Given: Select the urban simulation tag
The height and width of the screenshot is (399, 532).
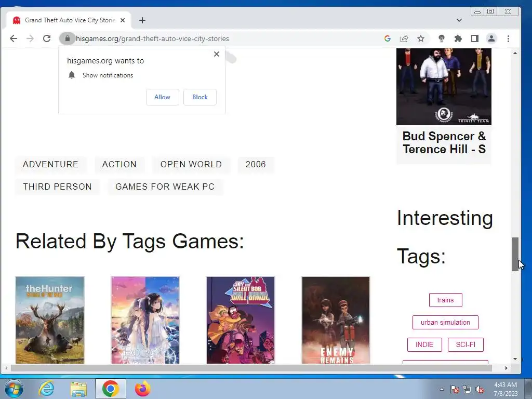Looking at the screenshot, I should click(x=445, y=322).
